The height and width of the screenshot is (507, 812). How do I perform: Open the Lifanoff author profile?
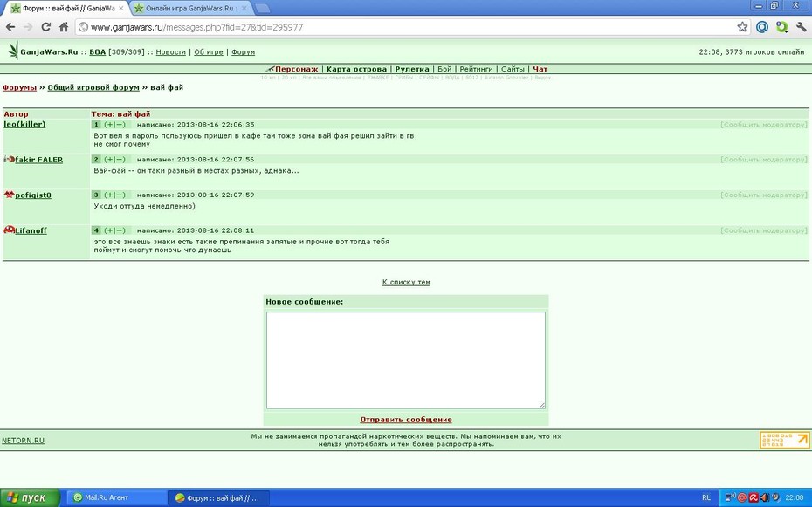(x=31, y=230)
